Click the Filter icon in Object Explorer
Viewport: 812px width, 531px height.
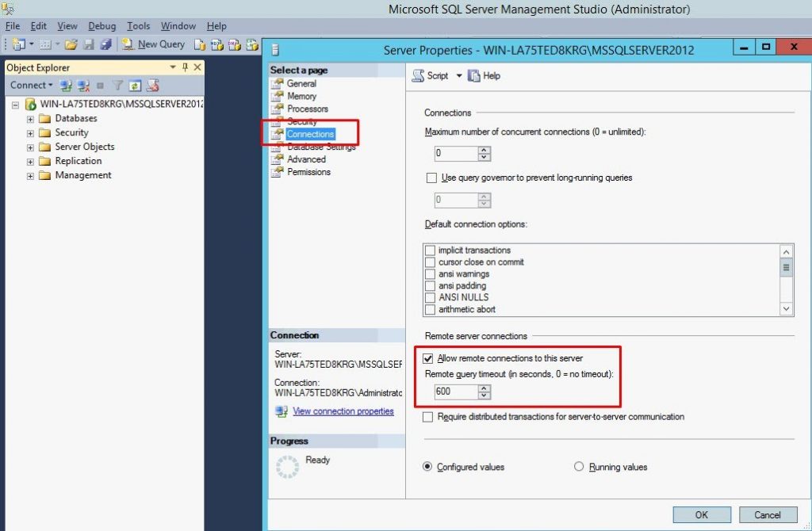(117, 85)
